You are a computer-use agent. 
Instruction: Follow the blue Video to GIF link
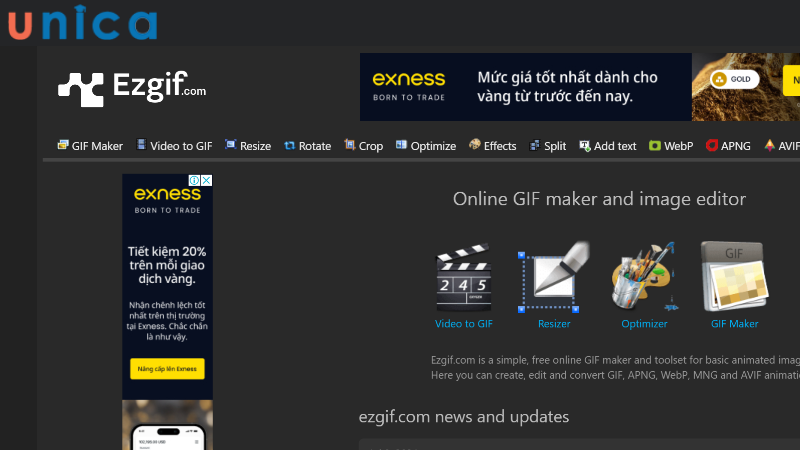coord(464,323)
